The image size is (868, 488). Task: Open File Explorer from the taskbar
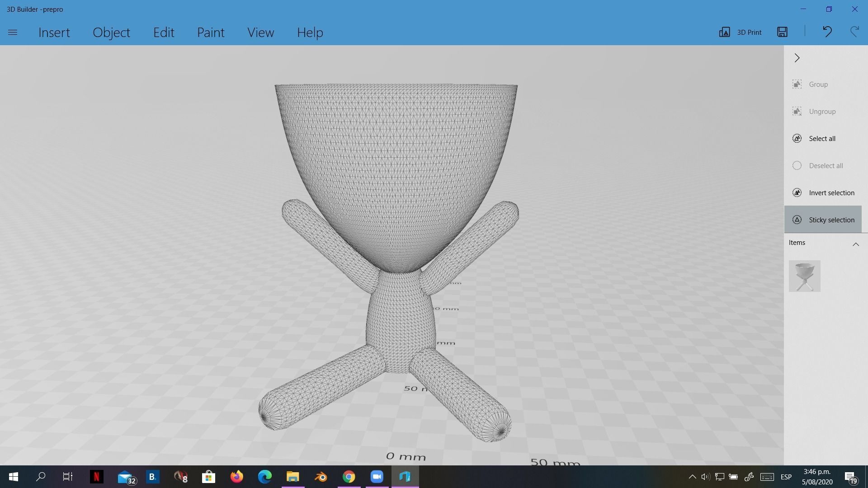coord(292,477)
